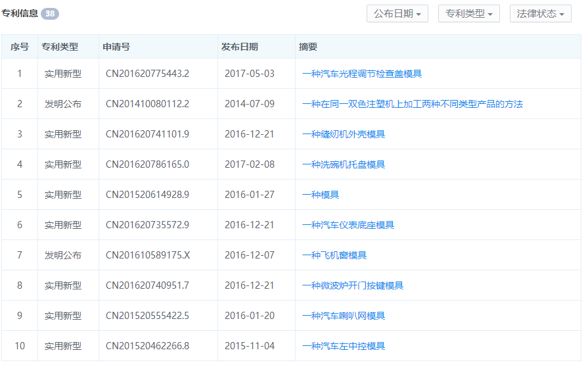This screenshot has width=588, height=369.
Task: Open patent link 一种汽车仪表底座模具
Action: (x=348, y=225)
